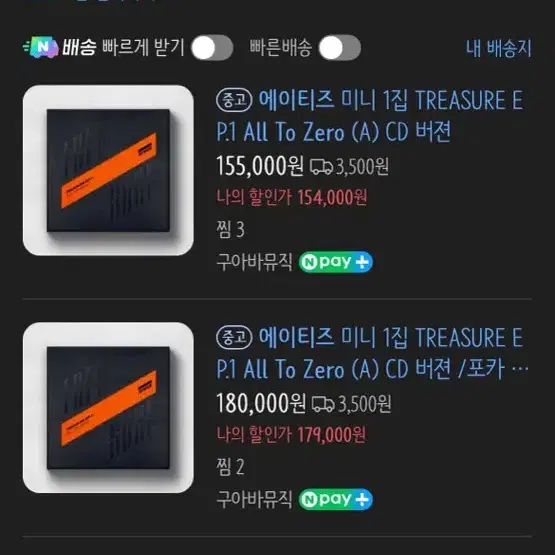Click 찜 2 wishlist count
This screenshot has width=555, height=555.
pos(230,467)
